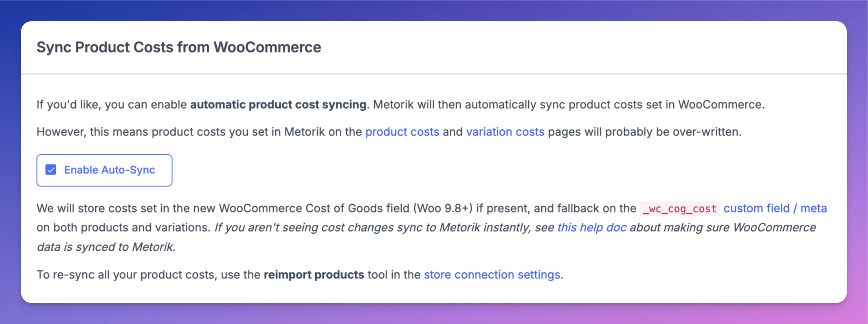Click the 'on both products and variations' text
The height and width of the screenshot is (324, 868).
pos(122,228)
